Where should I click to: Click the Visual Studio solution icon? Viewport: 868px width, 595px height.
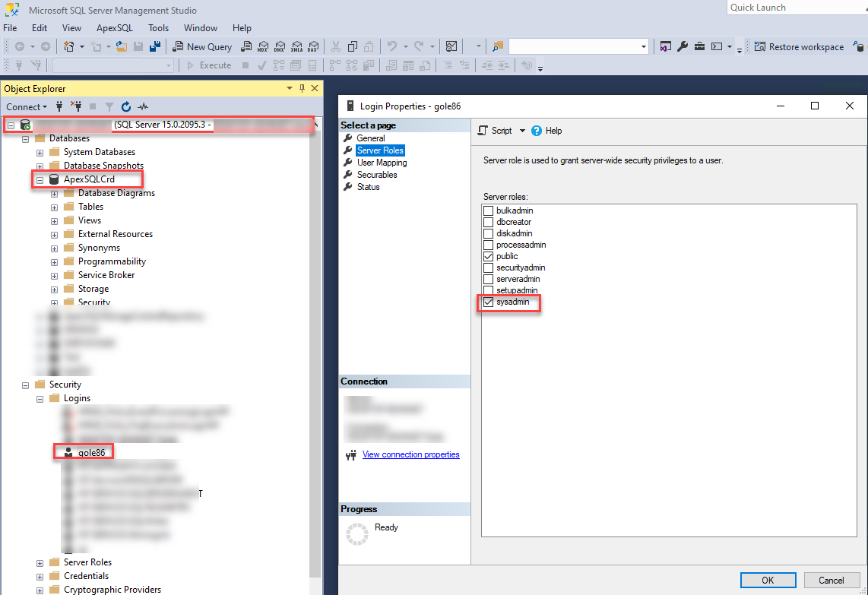[665, 47]
